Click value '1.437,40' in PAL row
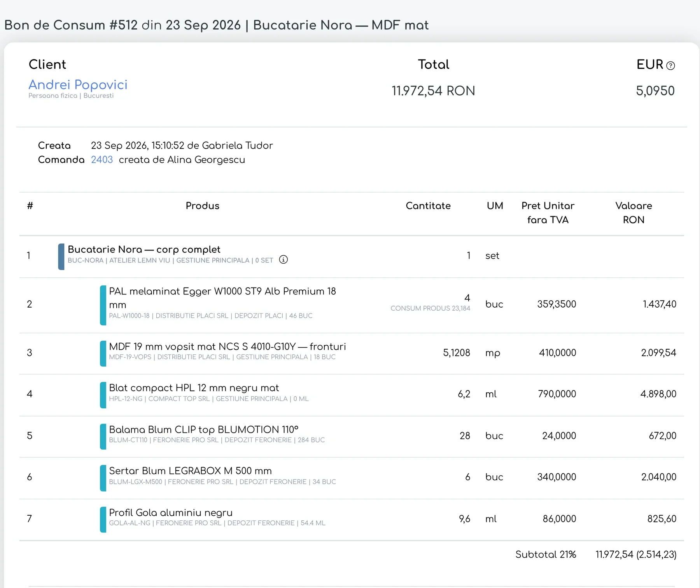This screenshot has height=588, width=700. click(x=660, y=304)
